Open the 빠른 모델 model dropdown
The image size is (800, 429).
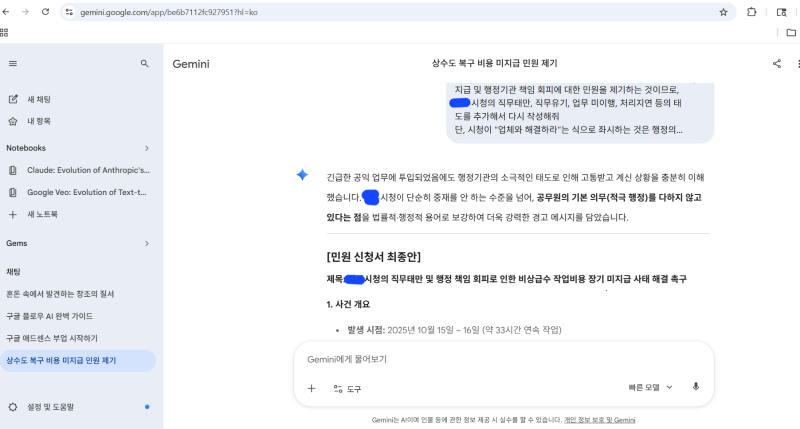[x=651, y=387]
